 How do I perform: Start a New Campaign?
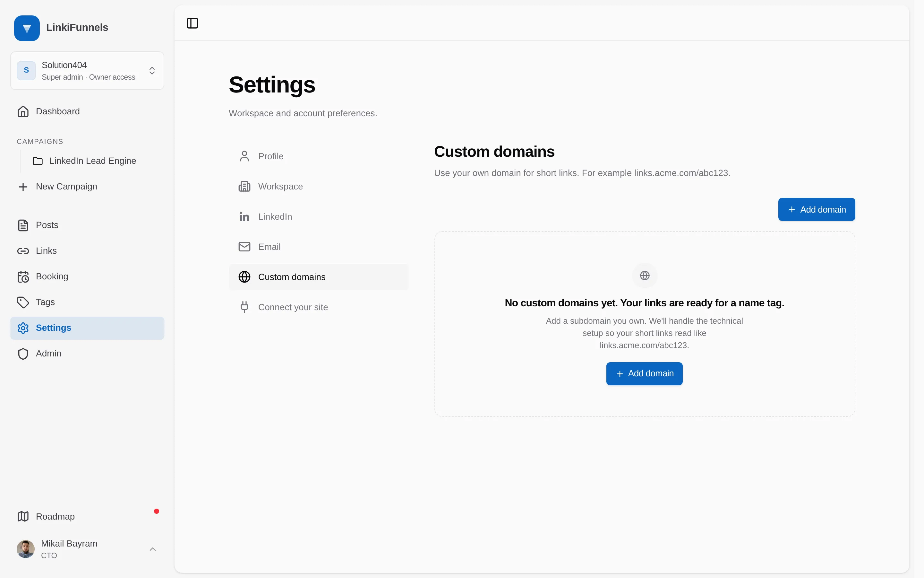pyautogui.click(x=87, y=187)
